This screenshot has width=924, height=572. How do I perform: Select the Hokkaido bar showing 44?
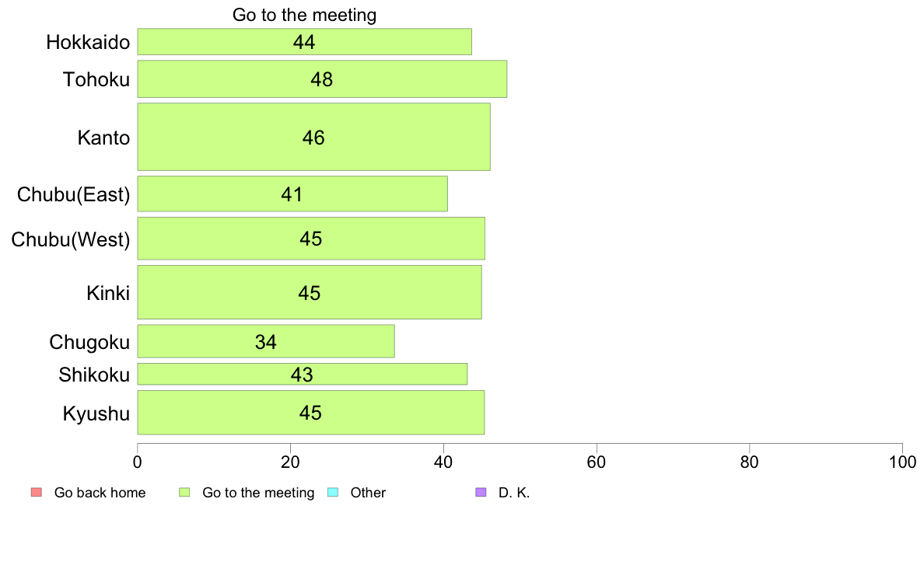pos(305,42)
